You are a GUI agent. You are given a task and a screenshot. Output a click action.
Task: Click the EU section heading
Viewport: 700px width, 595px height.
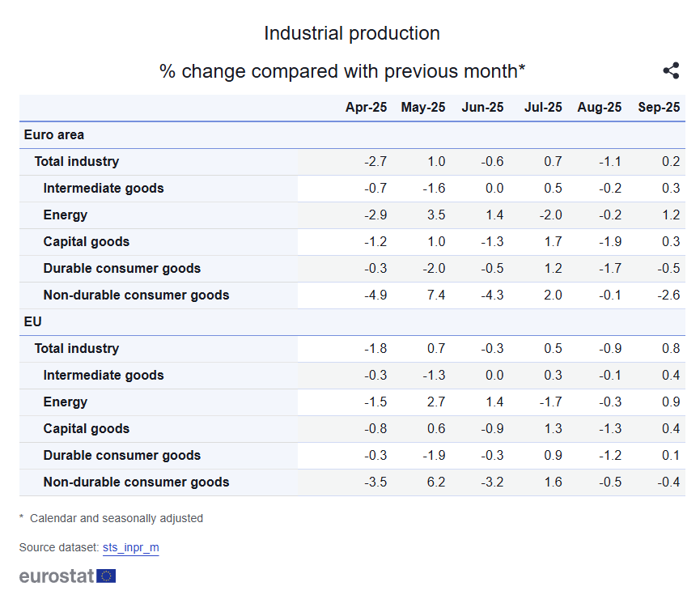(33, 322)
